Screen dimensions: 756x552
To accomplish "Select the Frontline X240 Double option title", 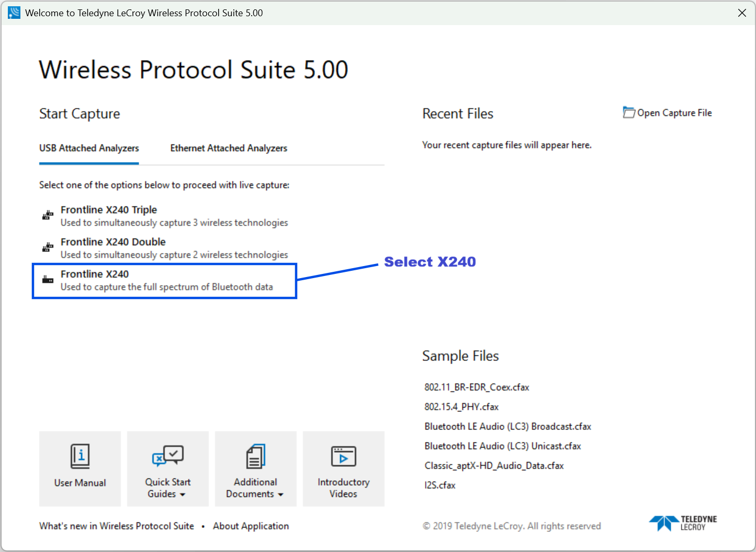I will point(113,242).
